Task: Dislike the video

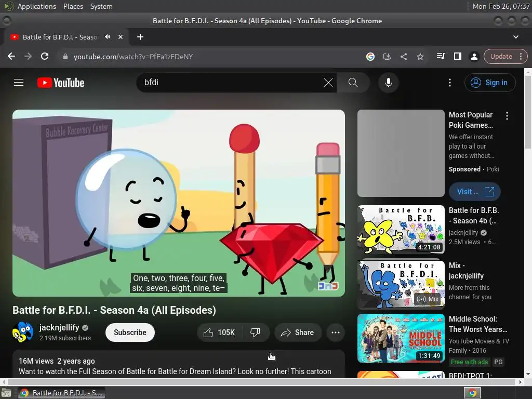Action: point(255,332)
